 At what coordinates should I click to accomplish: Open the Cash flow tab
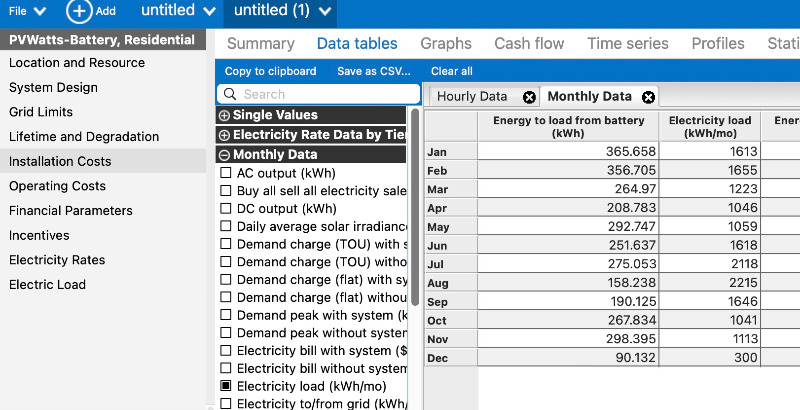tap(528, 44)
